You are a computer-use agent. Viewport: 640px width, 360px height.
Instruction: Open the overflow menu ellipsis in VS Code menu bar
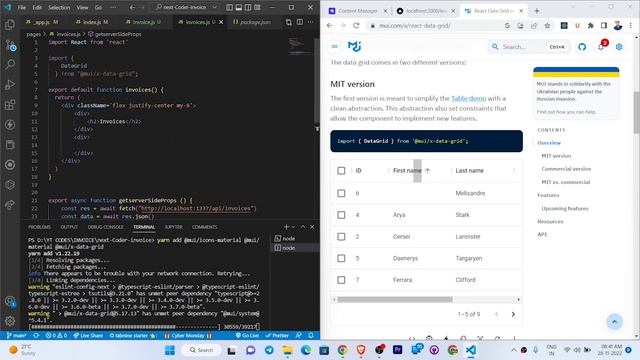113,7
